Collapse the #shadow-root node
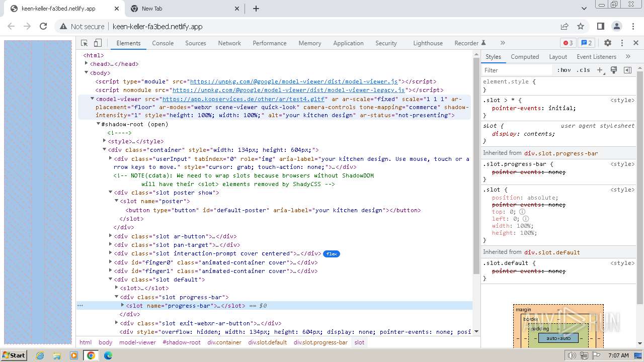The height and width of the screenshot is (362, 644). pyautogui.click(x=99, y=124)
